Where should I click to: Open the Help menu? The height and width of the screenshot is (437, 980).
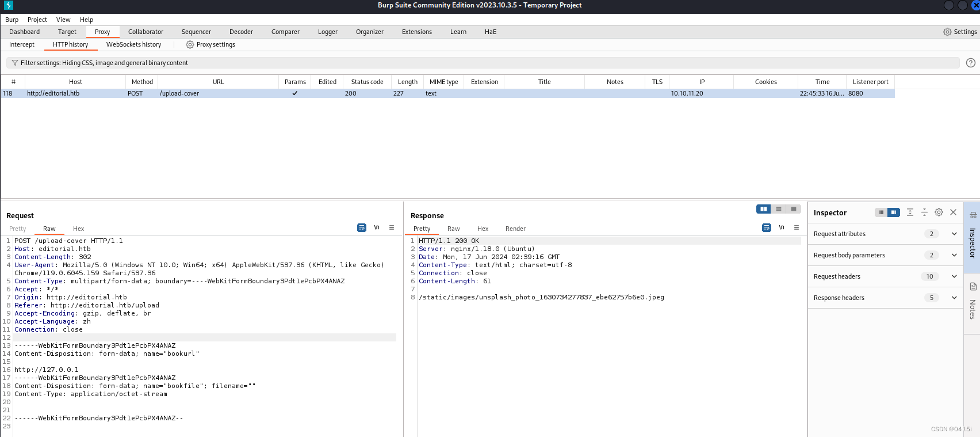click(86, 20)
